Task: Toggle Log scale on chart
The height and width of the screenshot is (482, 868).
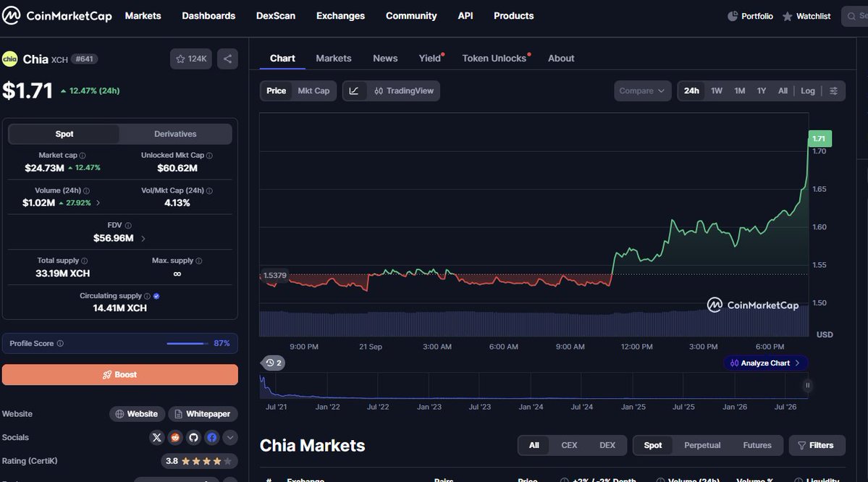Action: pos(808,90)
